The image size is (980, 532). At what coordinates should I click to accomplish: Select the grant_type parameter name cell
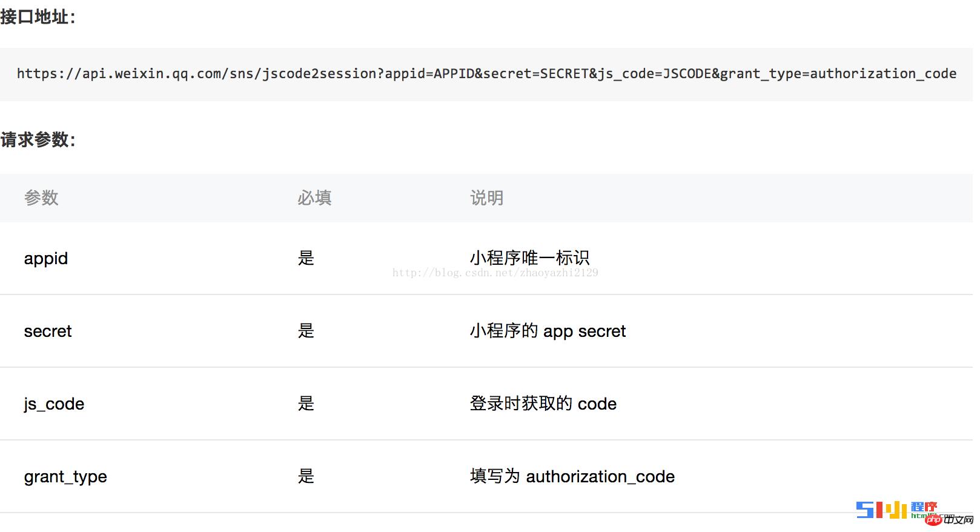(x=65, y=477)
